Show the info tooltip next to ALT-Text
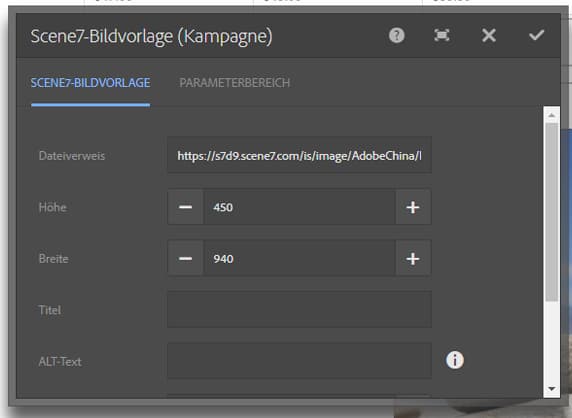The height and width of the screenshot is (418, 572). coord(455,360)
